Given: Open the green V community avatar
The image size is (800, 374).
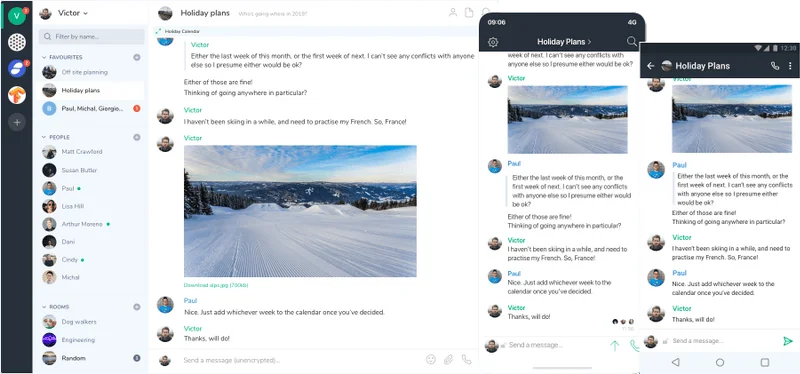Looking at the screenshot, I should 17,17.
